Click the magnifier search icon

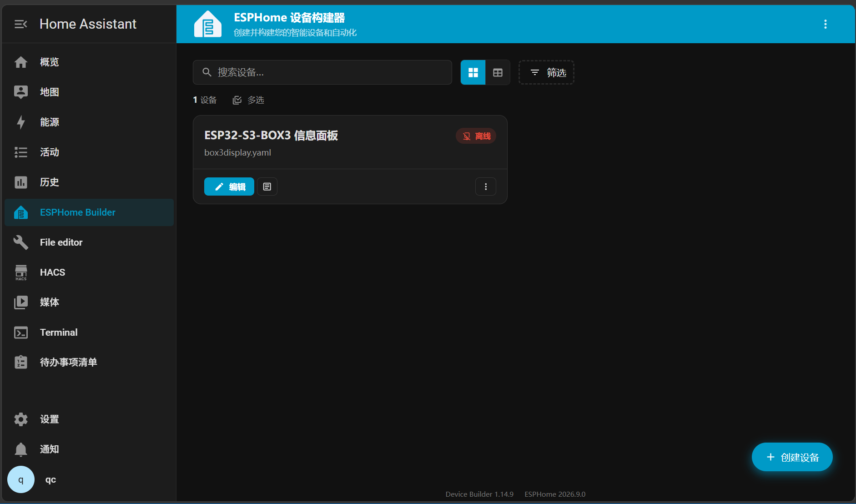pos(207,72)
